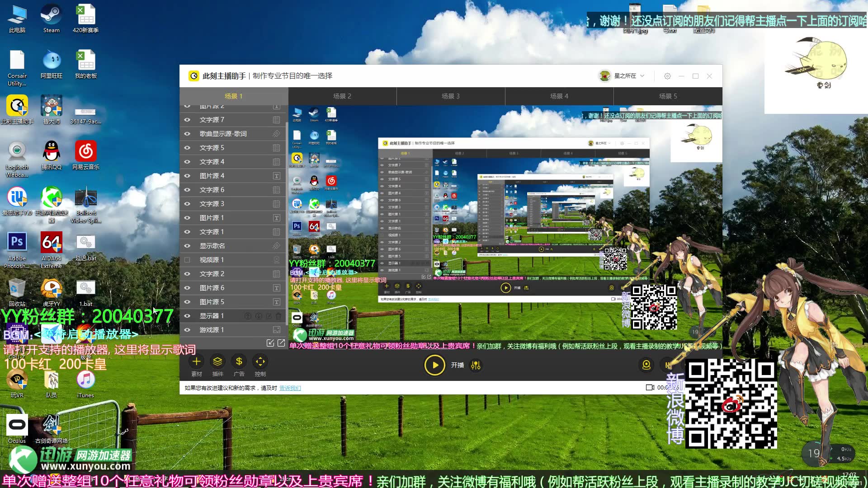Open the 插件 plugins panel
This screenshot has width=868, height=488.
pyautogui.click(x=217, y=362)
